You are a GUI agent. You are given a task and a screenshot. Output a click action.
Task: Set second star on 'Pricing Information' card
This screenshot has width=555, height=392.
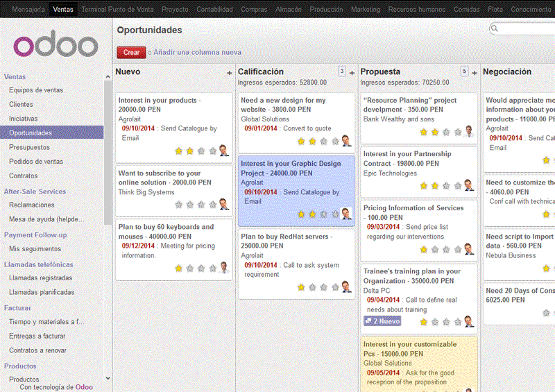tap(435, 250)
